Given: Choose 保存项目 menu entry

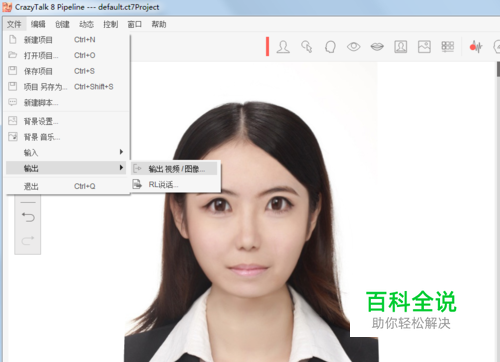Looking at the screenshot, I should coord(66,71).
